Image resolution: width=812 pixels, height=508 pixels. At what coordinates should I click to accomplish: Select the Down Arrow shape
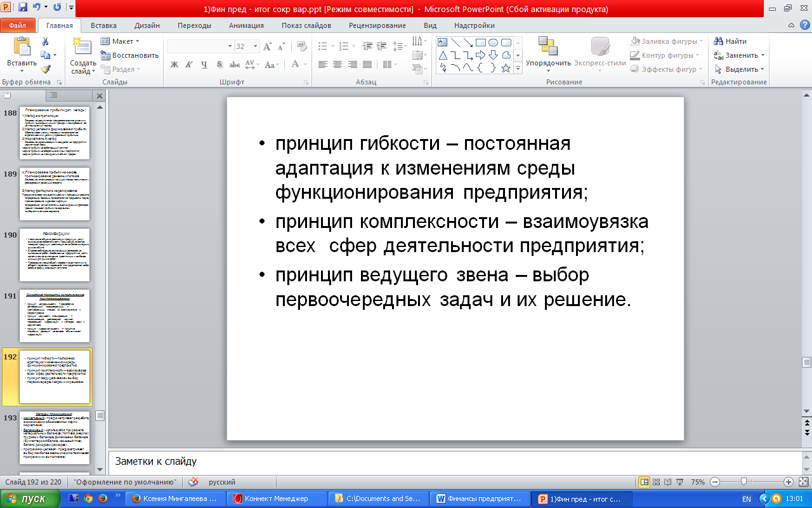click(493, 55)
